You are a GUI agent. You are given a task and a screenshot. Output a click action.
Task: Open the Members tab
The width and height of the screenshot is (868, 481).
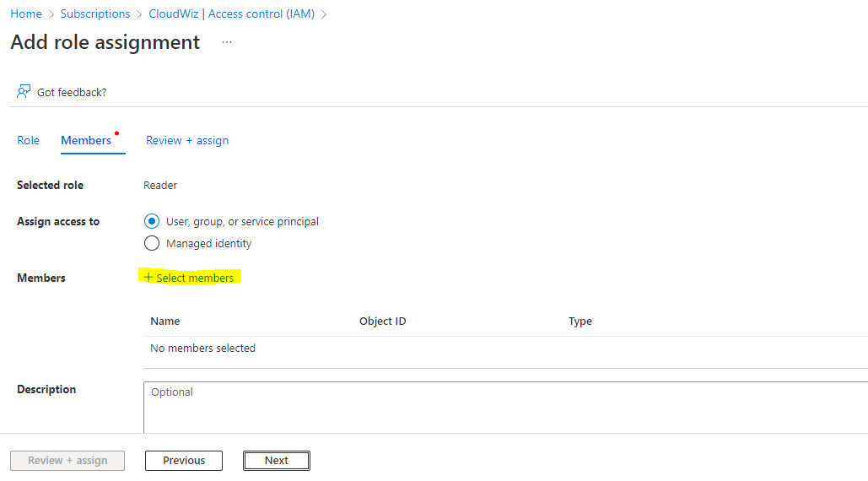tap(86, 140)
